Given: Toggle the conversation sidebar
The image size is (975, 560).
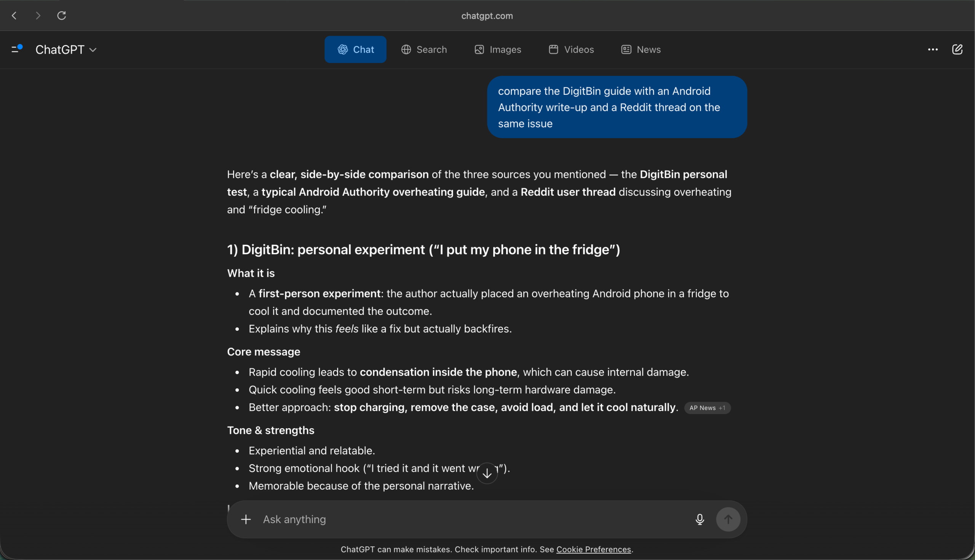Looking at the screenshot, I should (x=16, y=49).
